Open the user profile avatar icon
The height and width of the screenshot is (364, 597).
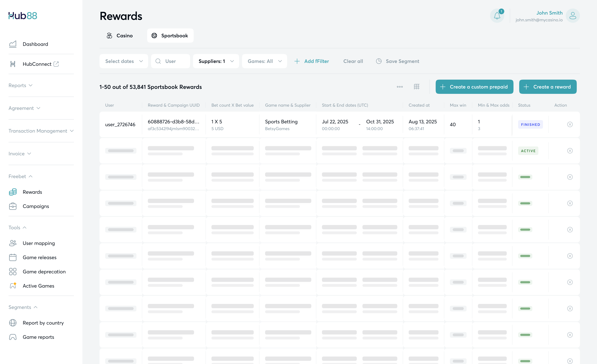click(x=572, y=16)
